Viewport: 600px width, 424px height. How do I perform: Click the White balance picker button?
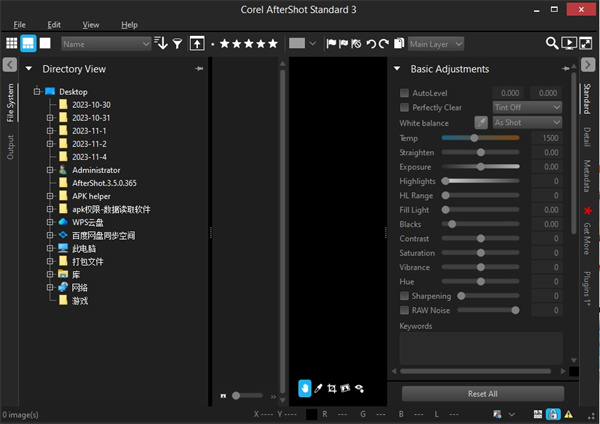481,123
